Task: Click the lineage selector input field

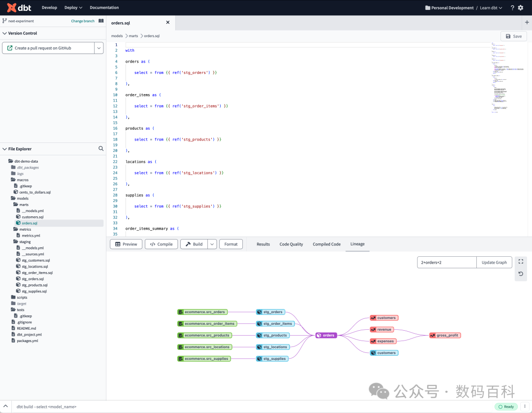Action: (446, 262)
